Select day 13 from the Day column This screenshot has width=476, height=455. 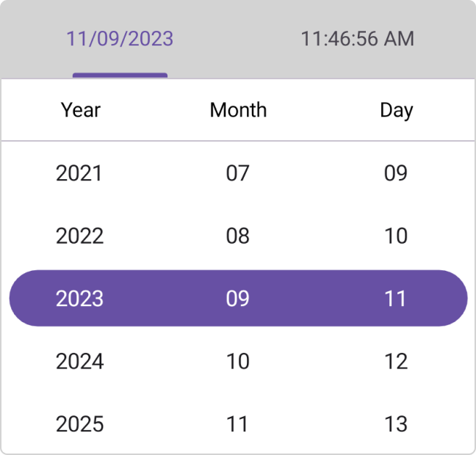(x=396, y=423)
